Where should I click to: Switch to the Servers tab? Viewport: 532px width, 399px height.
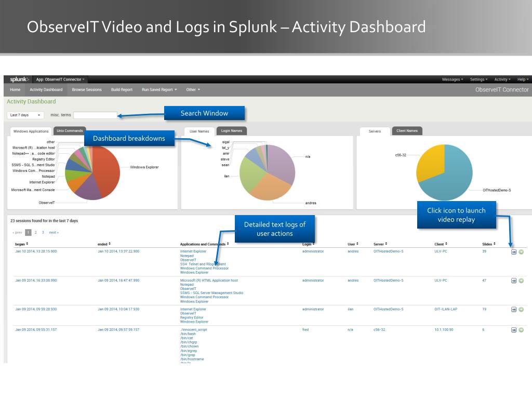(x=375, y=131)
